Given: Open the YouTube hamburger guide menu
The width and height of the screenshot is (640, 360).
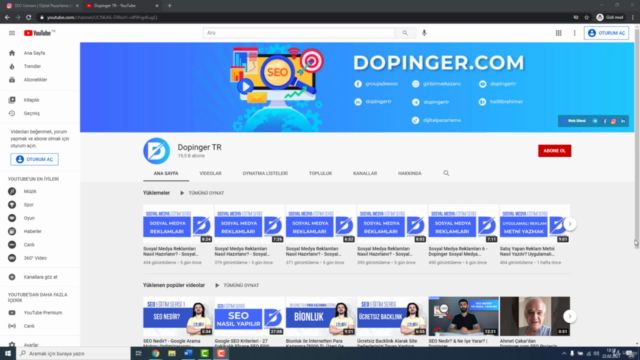Looking at the screenshot, I should [12, 33].
